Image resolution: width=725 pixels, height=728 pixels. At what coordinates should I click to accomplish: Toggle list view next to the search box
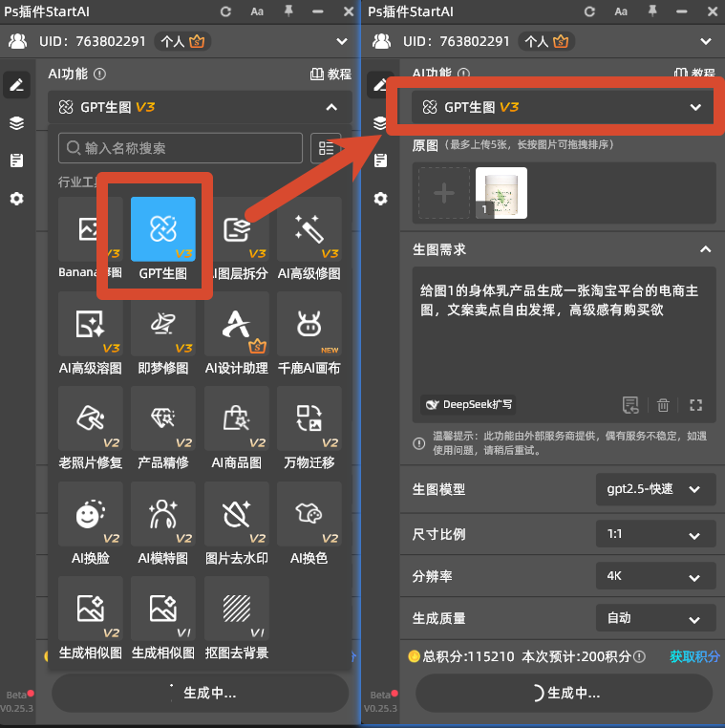tap(326, 148)
